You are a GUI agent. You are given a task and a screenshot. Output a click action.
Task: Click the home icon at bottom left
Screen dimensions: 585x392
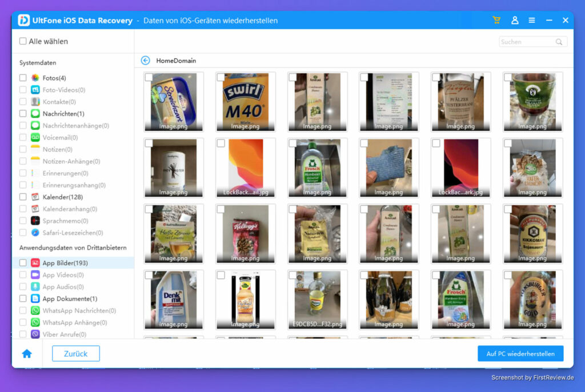(x=27, y=354)
